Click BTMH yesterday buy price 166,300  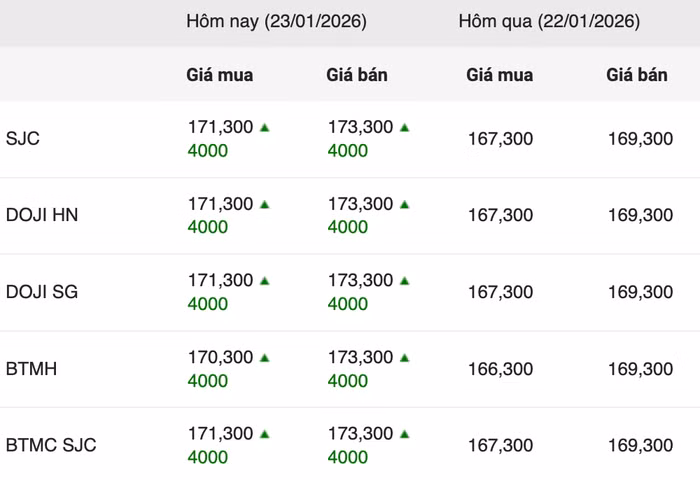pos(500,369)
